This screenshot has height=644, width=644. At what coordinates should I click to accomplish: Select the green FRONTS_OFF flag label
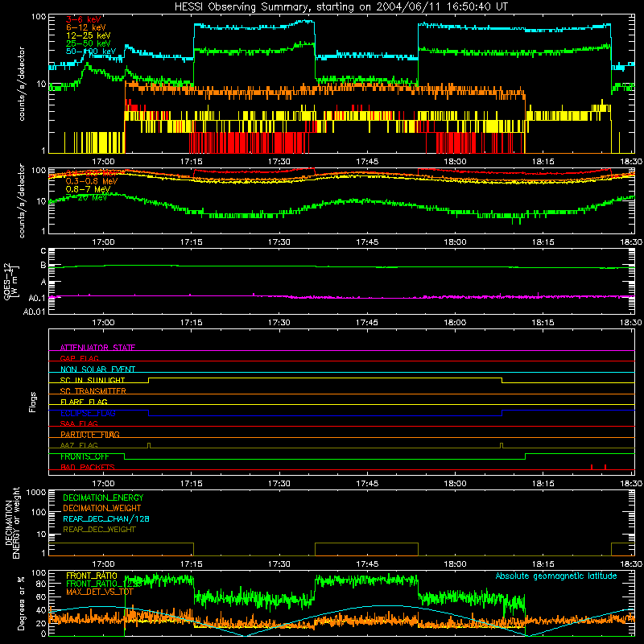coord(85,456)
